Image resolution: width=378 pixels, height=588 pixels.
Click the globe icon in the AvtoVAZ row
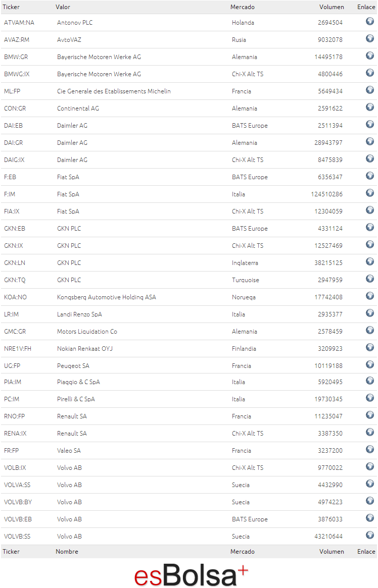[370, 38]
